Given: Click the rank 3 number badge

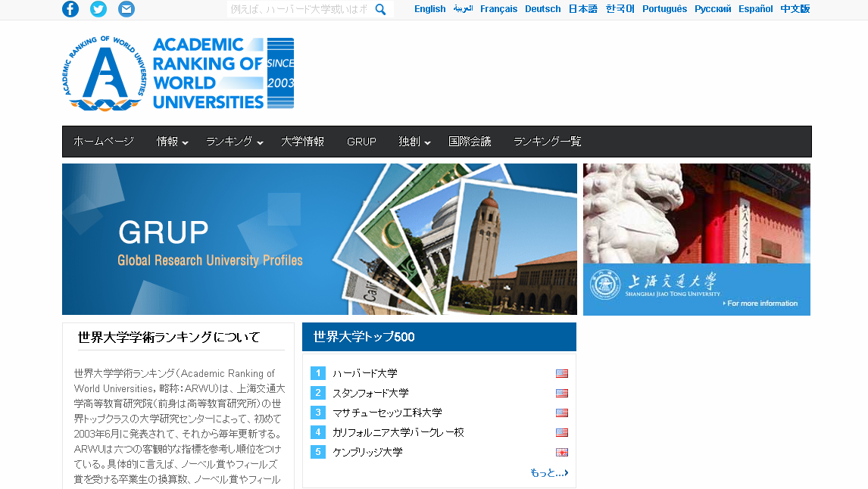Looking at the screenshot, I should [x=318, y=413].
